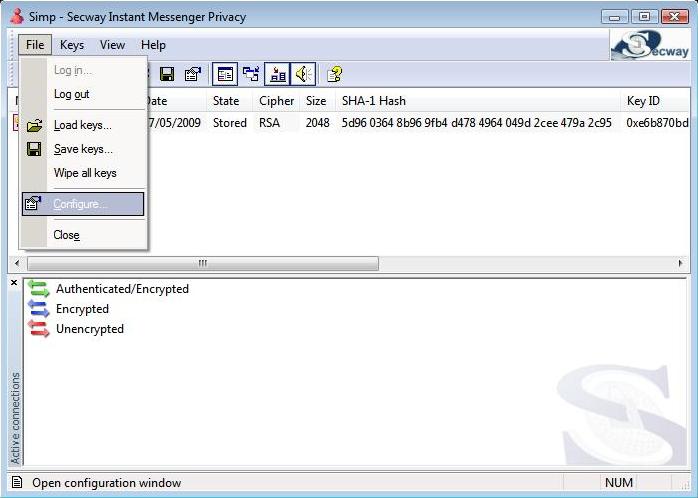Click the green Authenticated/Encrypted arrows icon
698x498 pixels.
tap(39, 289)
